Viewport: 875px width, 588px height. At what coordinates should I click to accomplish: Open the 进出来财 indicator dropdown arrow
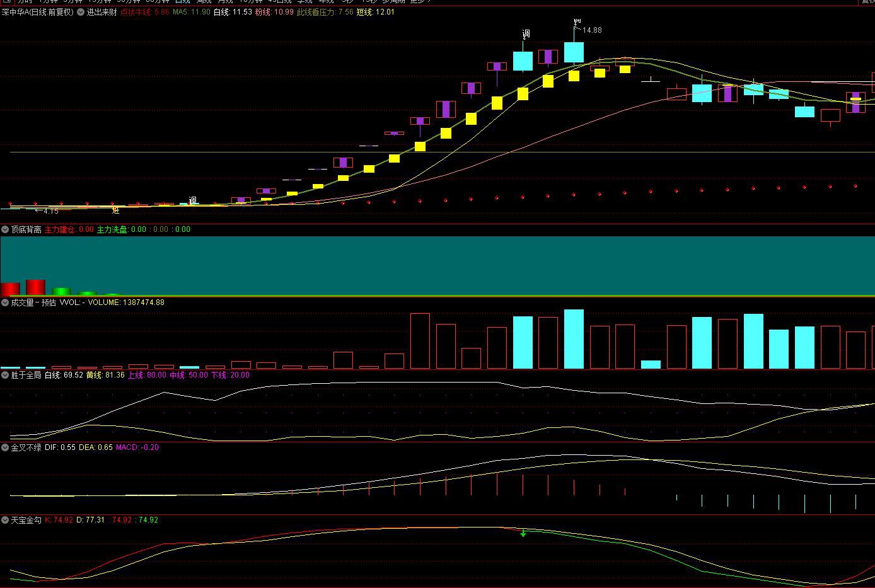click(x=81, y=12)
